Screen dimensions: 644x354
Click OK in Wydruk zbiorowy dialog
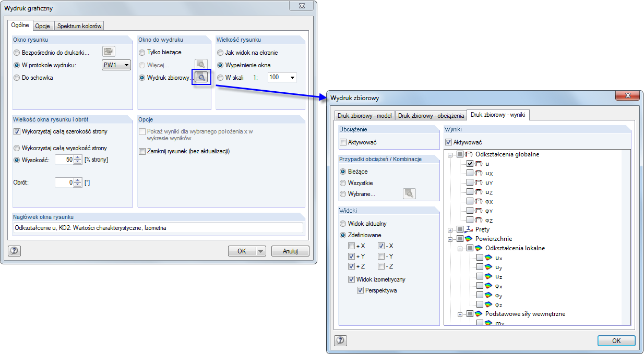point(616,340)
